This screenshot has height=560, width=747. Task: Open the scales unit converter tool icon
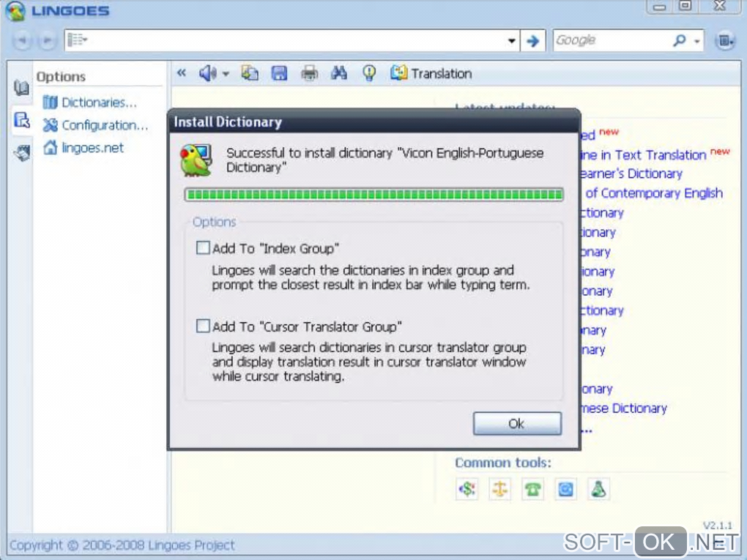[499, 489]
